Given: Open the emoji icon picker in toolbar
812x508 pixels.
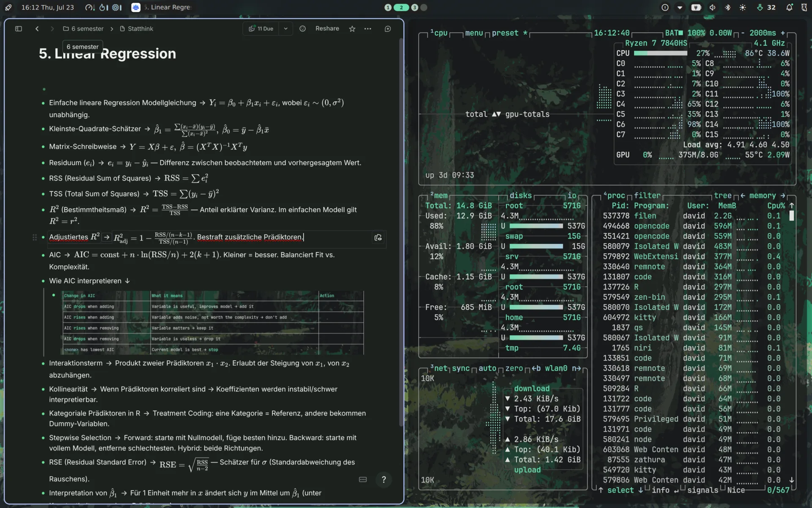Looking at the screenshot, I should [x=302, y=29].
